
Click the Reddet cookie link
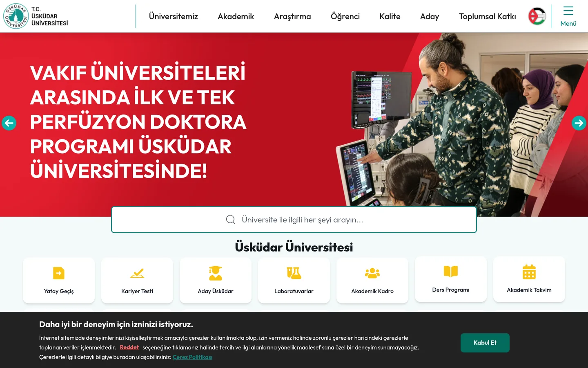tap(129, 347)
